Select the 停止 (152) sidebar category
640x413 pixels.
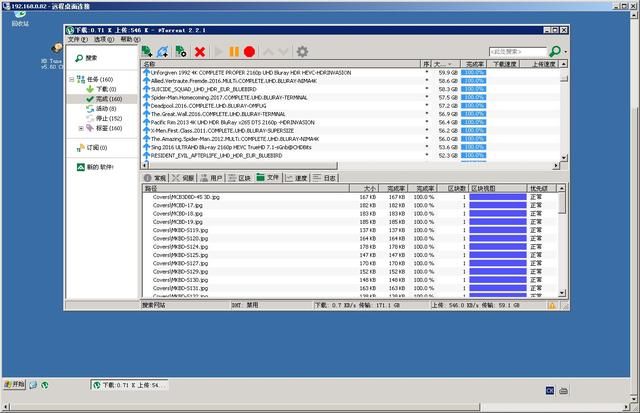tap(104, 118)
